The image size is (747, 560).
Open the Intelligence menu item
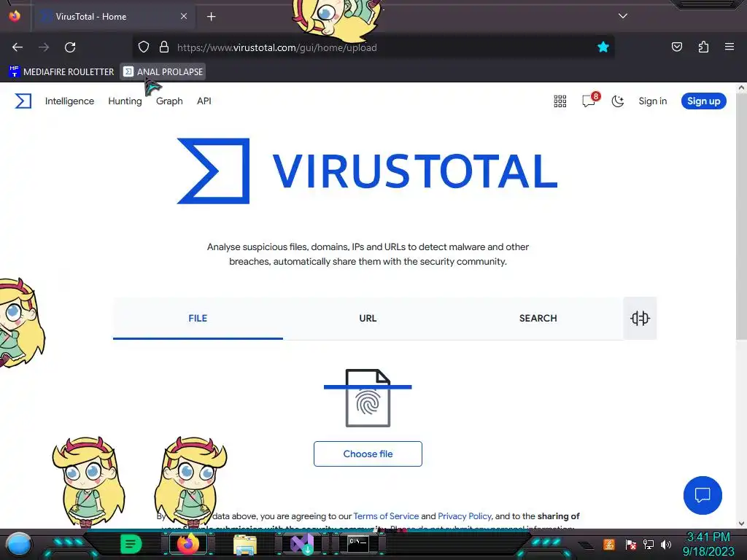point(69,101)
